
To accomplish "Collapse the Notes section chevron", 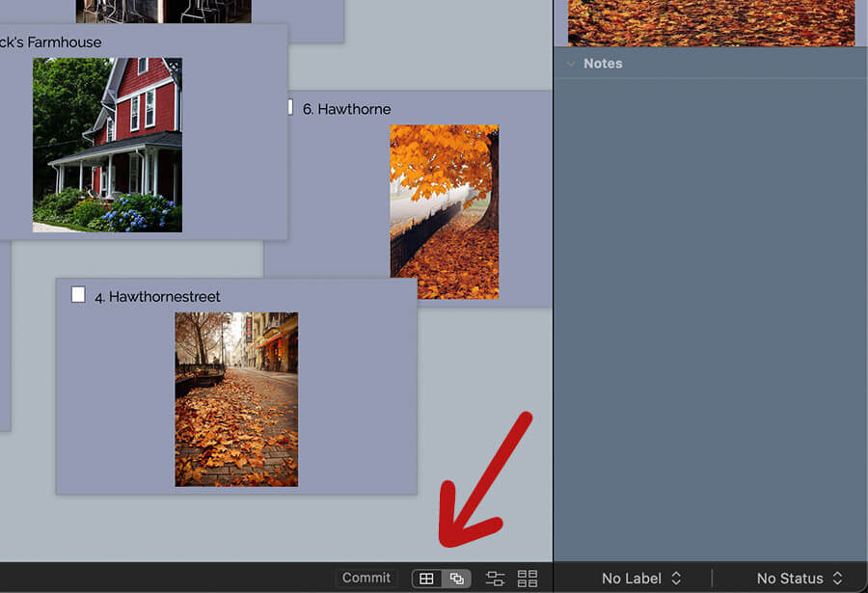I will click(x=571, y=64).
